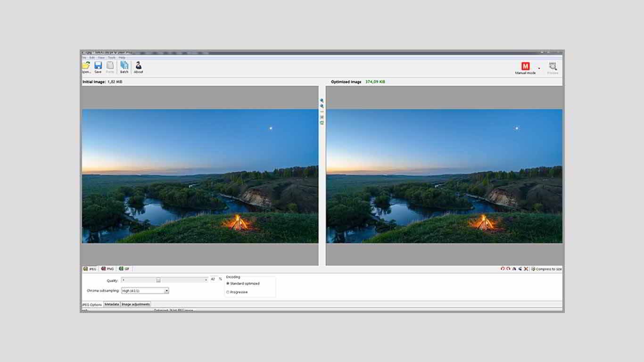Switch to the GIF format tab
The height and width of the screenshot is (362, 644).
point(124,269)
